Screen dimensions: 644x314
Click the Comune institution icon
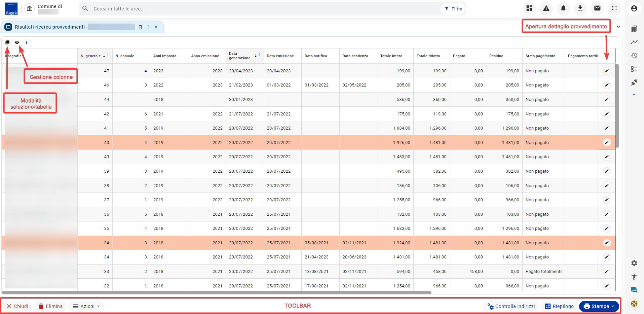pyautogui.click(x=30, y=9)
